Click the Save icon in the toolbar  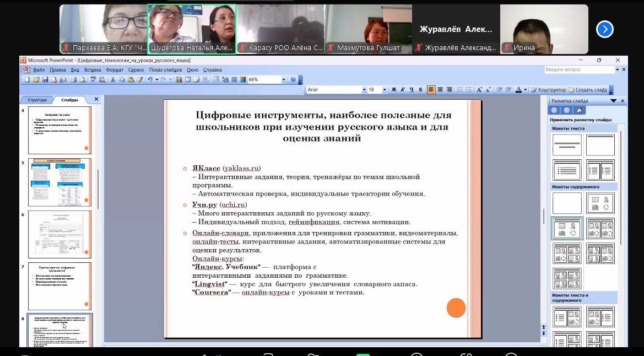tap(45, 80)
